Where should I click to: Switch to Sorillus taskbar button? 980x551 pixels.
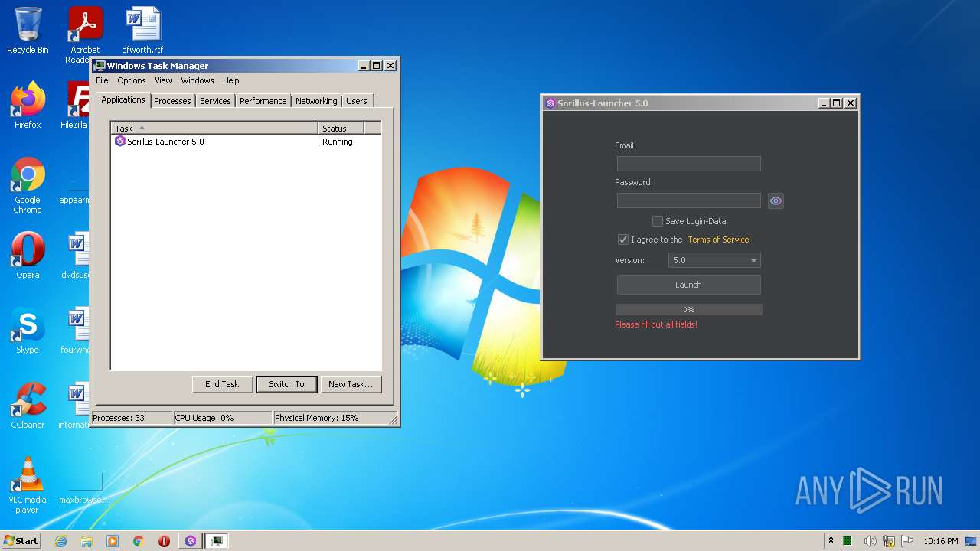(x=191, y=541)
